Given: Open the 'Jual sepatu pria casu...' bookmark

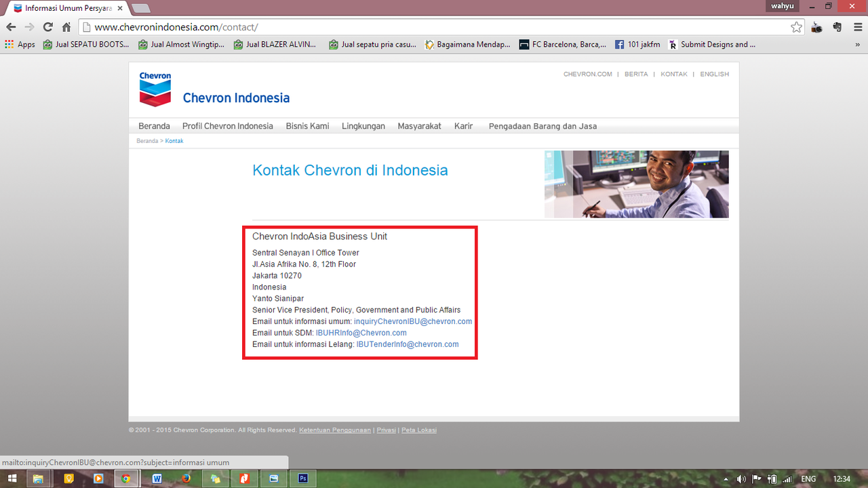Looking at the screenshot, I should pos(372,45).
